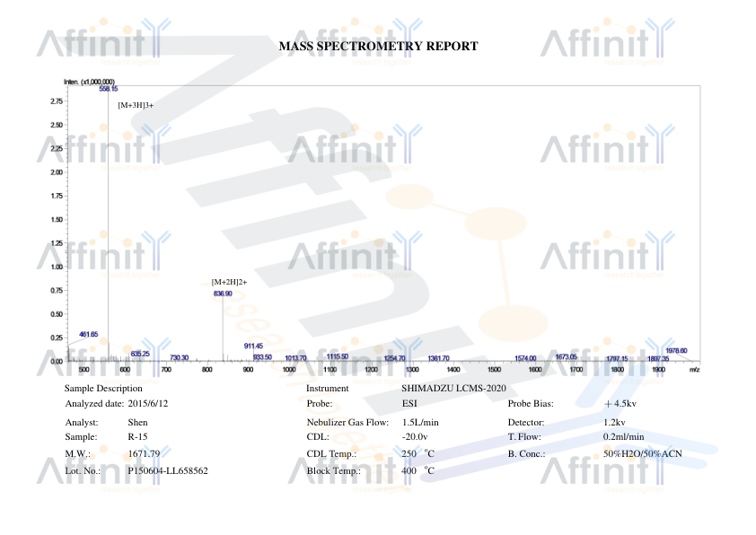Screen dimensions: 756x535
Task: Select 'SHIMADZU LCMS-2020' instrument name
Action: [x=453, y=389]
